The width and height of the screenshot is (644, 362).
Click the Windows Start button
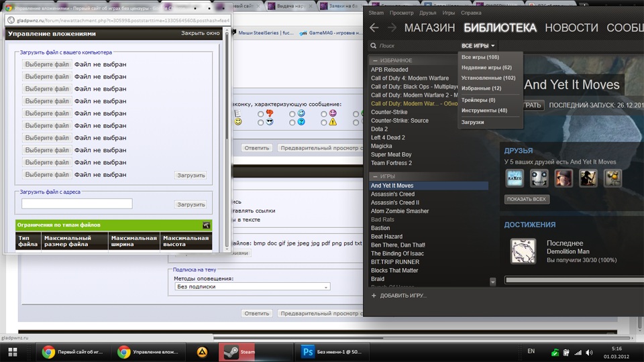click(13, 352)
